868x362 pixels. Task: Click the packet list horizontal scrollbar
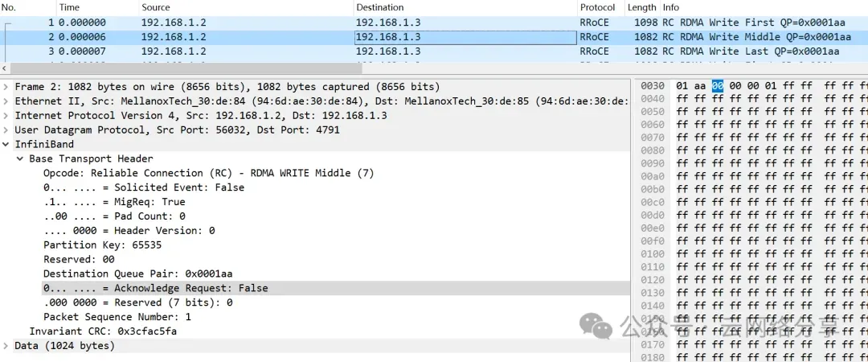(321, 69)
